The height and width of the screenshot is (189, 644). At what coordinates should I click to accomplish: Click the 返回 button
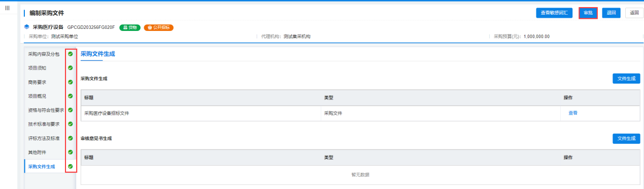point(634,13)
